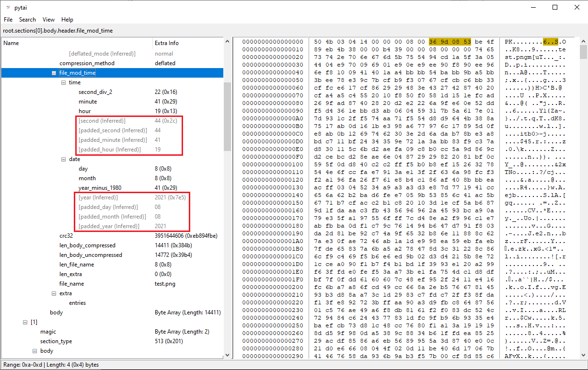This screenshot has height=370, width=588.
Task: Select the crc32 field in tree
Action: 67,236
